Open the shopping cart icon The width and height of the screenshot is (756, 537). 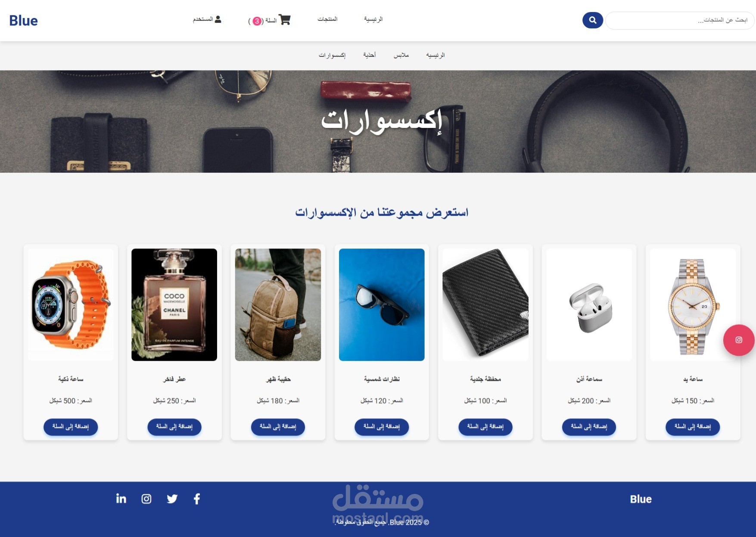(x=285, y=20)
